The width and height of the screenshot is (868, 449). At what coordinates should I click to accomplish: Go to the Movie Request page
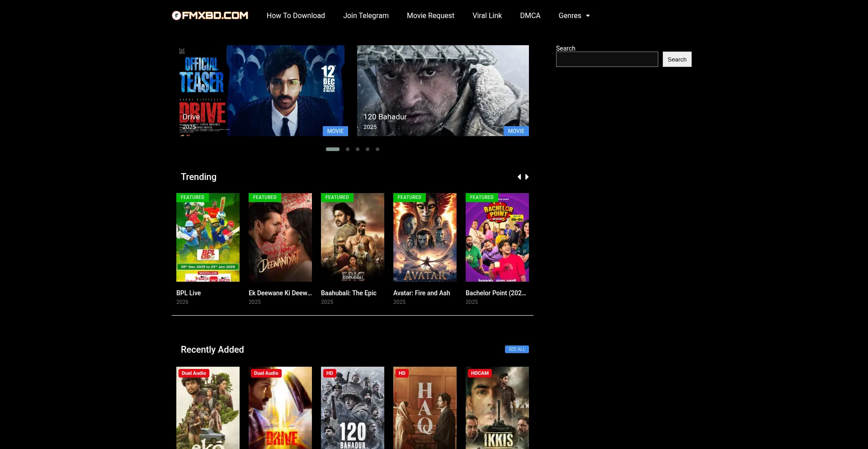[430, 15]
